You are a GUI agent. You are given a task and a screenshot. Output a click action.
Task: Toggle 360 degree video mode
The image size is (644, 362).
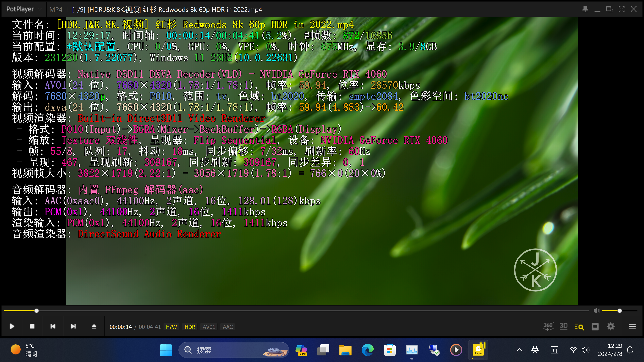click(548, 326)
